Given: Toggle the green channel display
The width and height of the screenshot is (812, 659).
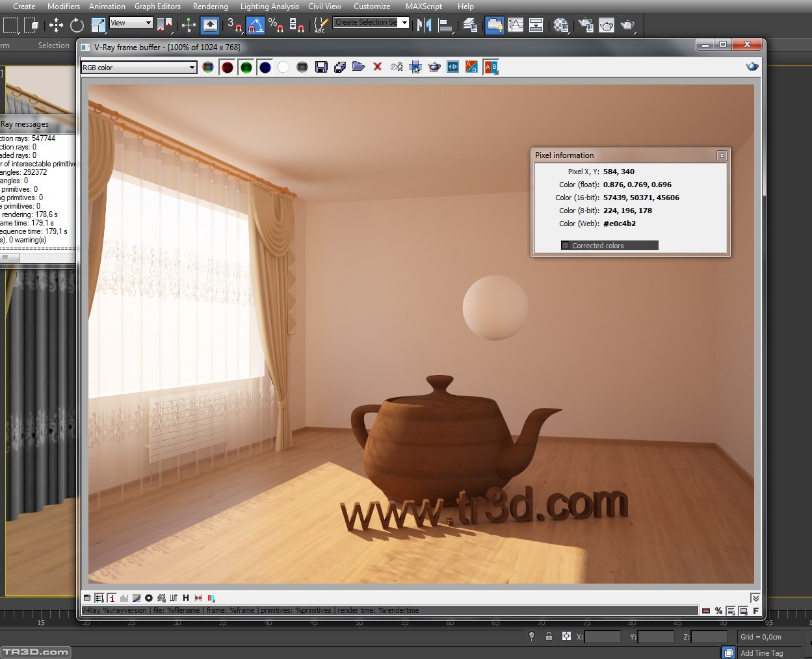Looking at the screenshot, I should tap(246, 67).
